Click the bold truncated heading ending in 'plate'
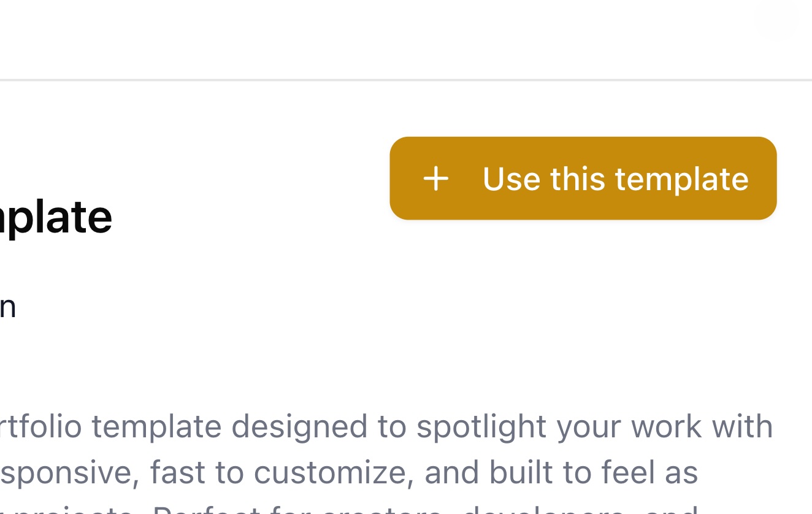Viewport: 812px width, 514px height. pos(56,216)
